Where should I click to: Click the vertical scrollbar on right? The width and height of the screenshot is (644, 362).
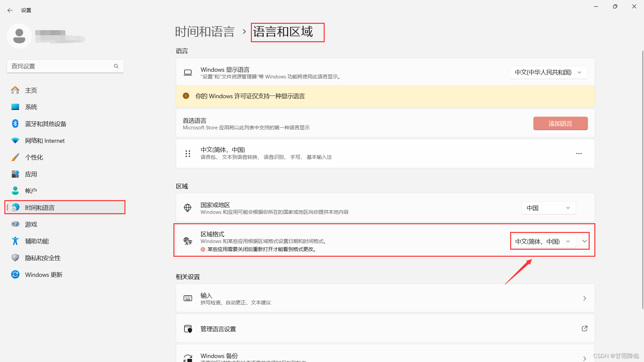[643, 179]
